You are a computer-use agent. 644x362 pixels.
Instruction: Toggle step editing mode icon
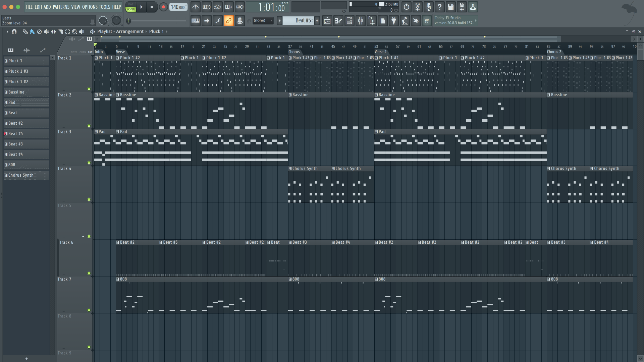pyautogui.click(x=218, y=21)
